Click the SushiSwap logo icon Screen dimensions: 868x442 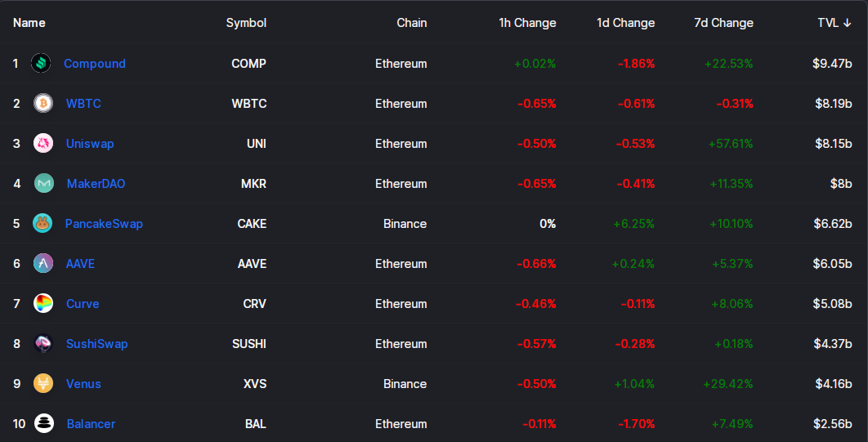point(43,343)
